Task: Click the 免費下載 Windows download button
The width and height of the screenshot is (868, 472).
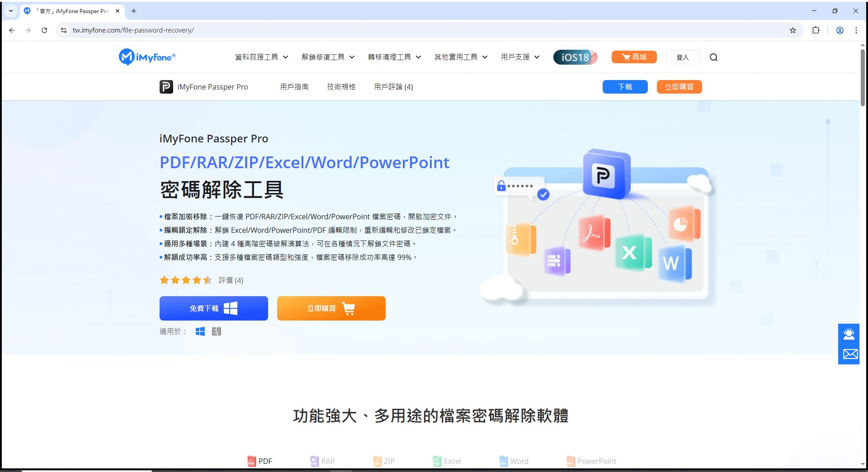Action: coord(214,308)
